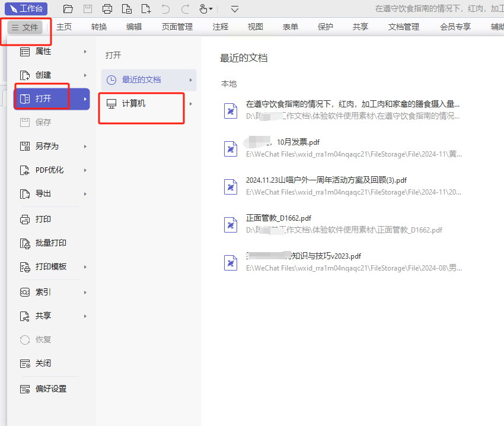The height and width of the screenshot is (426, 504).
Task: Switch to the 注释 ribbon tab
Action: (220, 27)
